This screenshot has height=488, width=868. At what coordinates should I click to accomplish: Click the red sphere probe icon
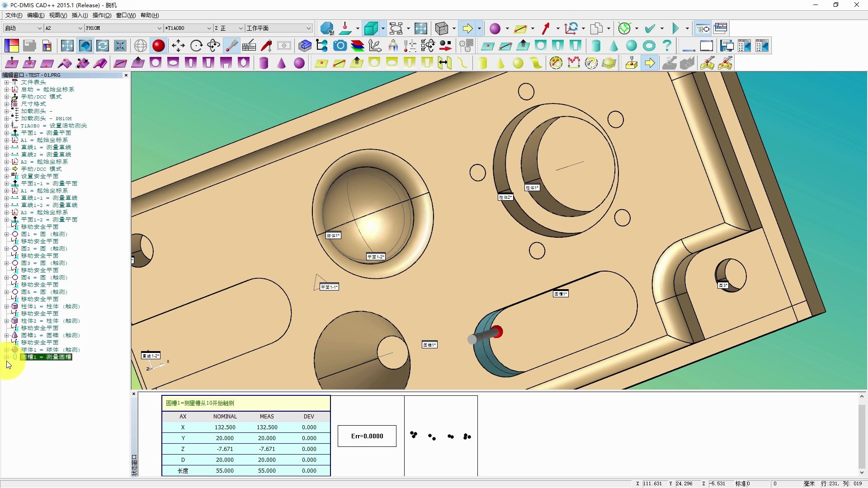coord(158,46)
